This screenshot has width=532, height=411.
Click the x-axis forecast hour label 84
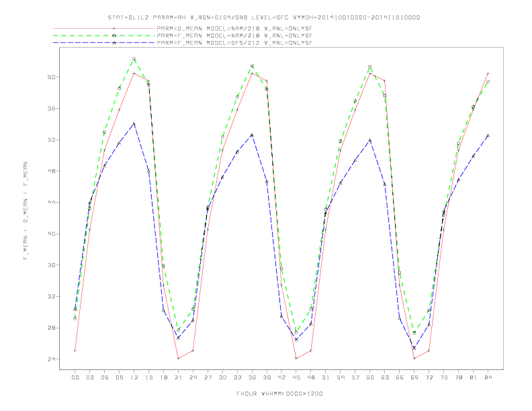pyautogui.click(x=488, y=377)
